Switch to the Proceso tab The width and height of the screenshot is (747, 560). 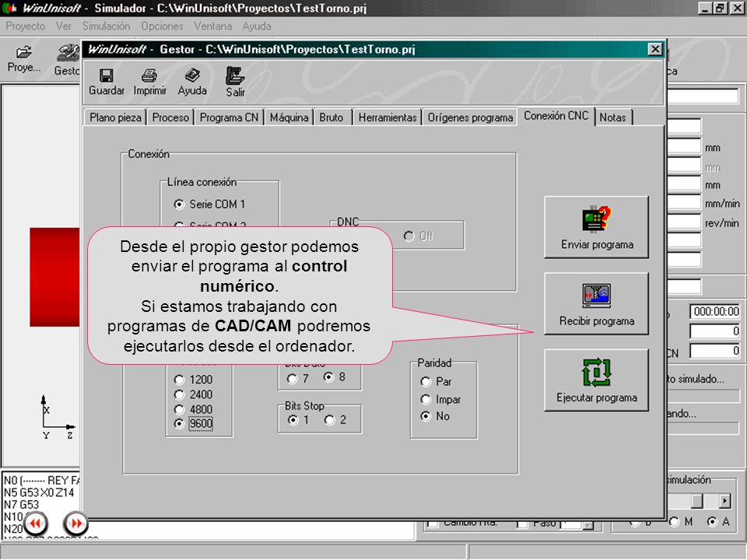pos(170,117)
